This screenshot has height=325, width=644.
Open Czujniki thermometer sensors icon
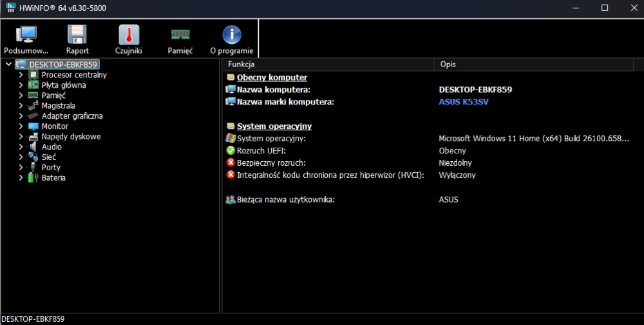pyautogui.click(x=129, y=35)
